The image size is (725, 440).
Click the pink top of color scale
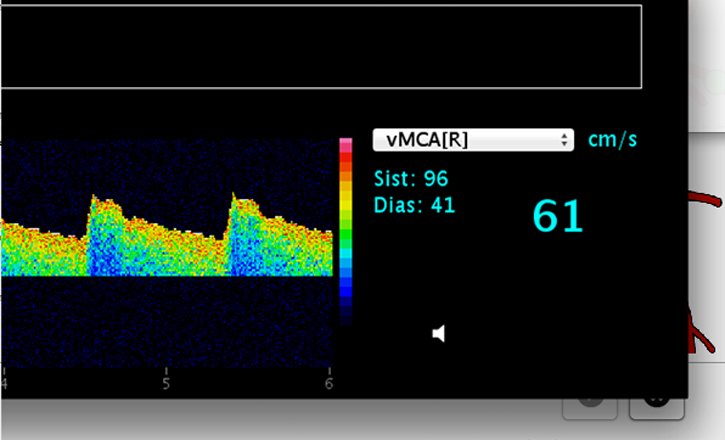(345, 146)
